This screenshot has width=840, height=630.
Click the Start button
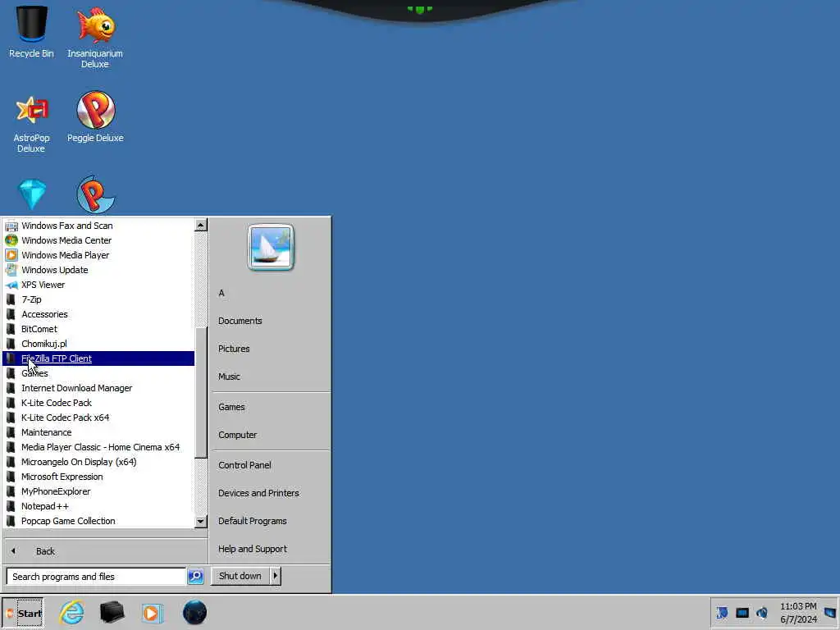23,613
